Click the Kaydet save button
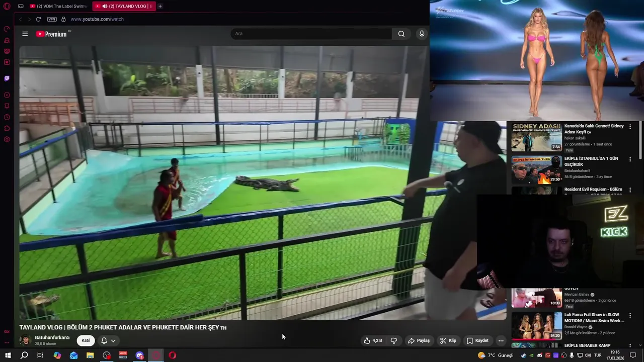 pos(477,340)
